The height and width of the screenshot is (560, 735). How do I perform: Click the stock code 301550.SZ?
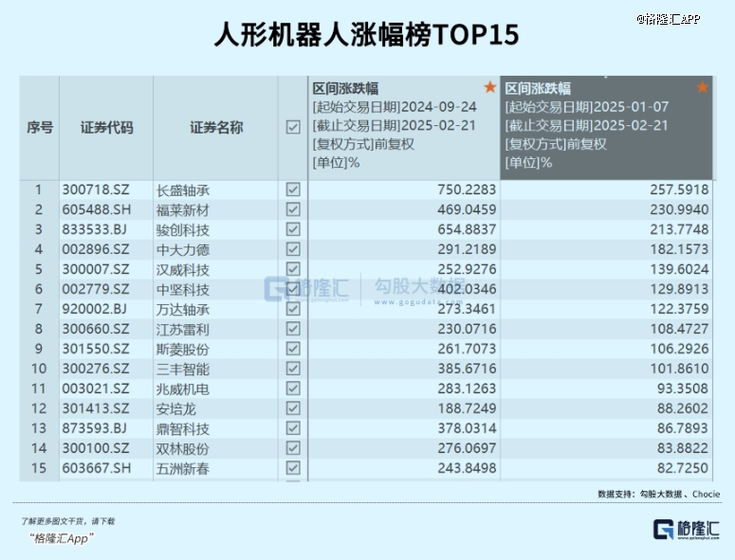coord(96,349)
